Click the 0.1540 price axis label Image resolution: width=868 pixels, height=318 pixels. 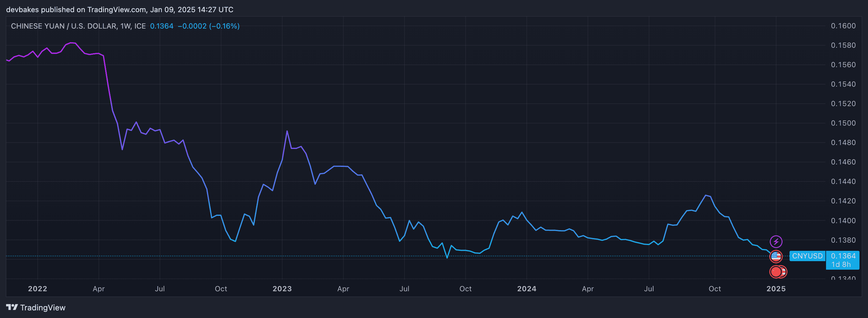click(x=843, y=84)
